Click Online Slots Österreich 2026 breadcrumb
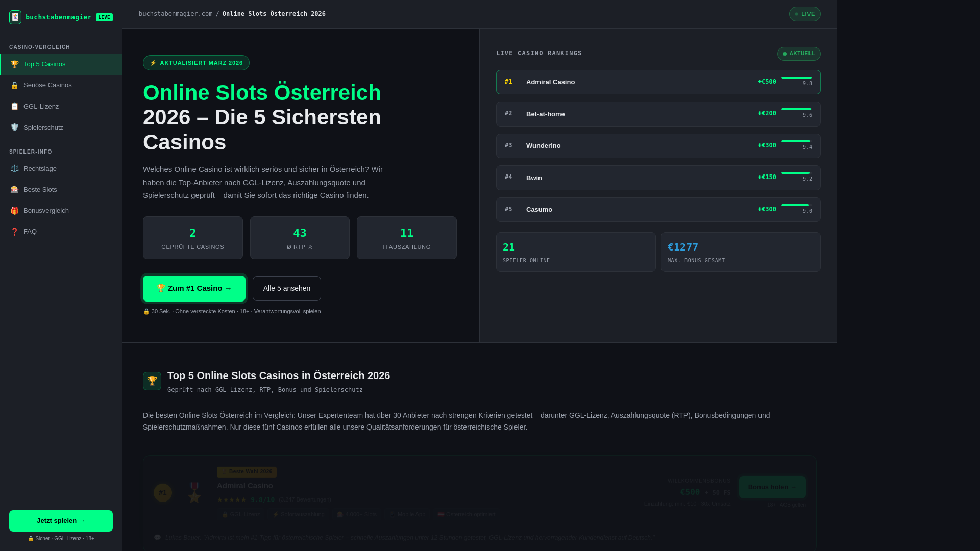The height and width of the screenshot is (551, 980). [274, 14]
